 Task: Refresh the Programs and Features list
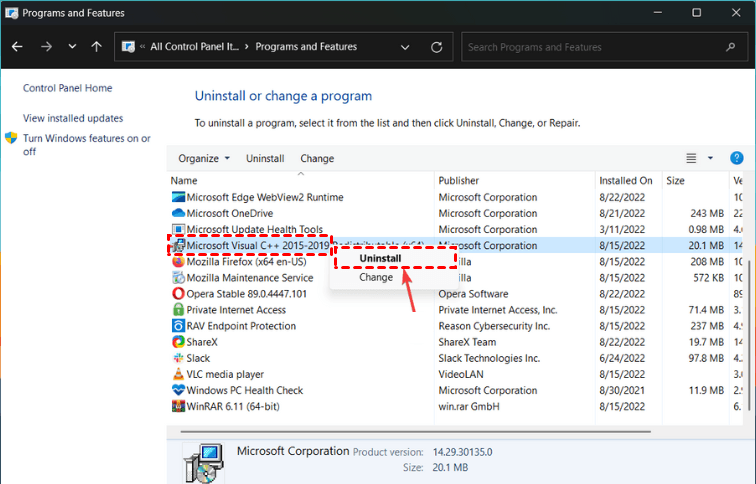(x=437, y=47)
